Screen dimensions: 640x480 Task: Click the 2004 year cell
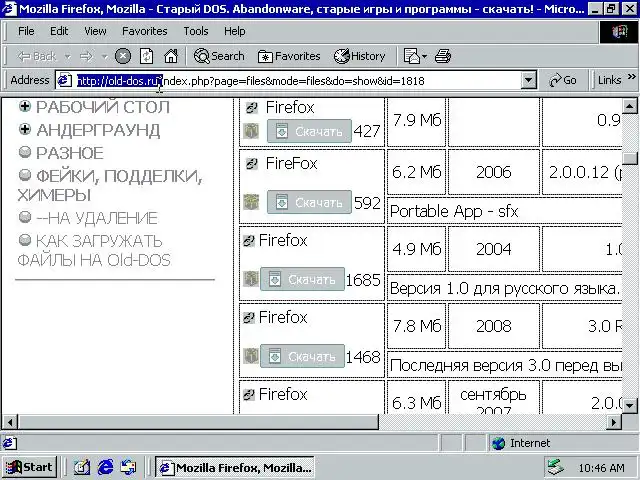click(494, 249)
